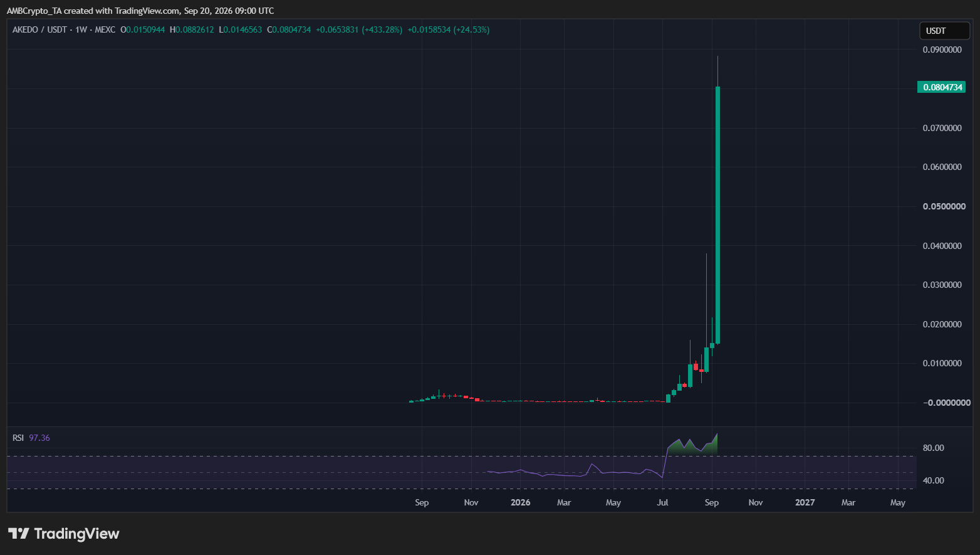Click the 2027 year axis marker
This screenshot has height=555, width=980.
point(805,502)
